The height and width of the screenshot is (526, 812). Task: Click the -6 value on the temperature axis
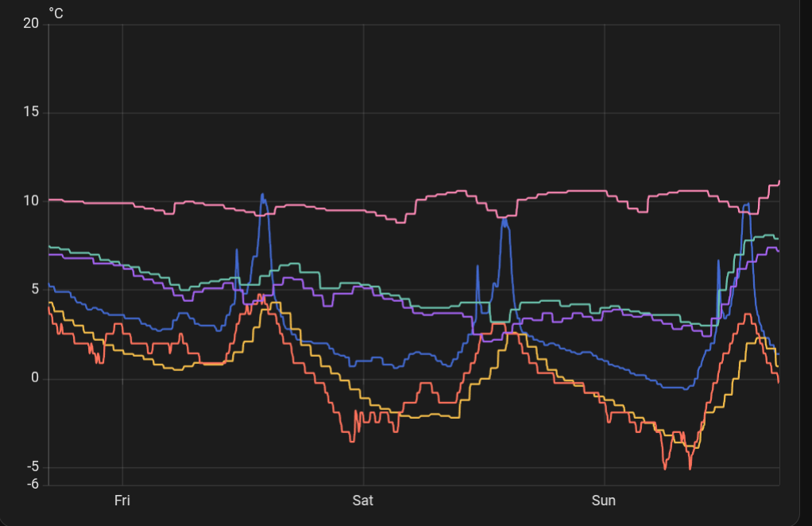(31, 484)
